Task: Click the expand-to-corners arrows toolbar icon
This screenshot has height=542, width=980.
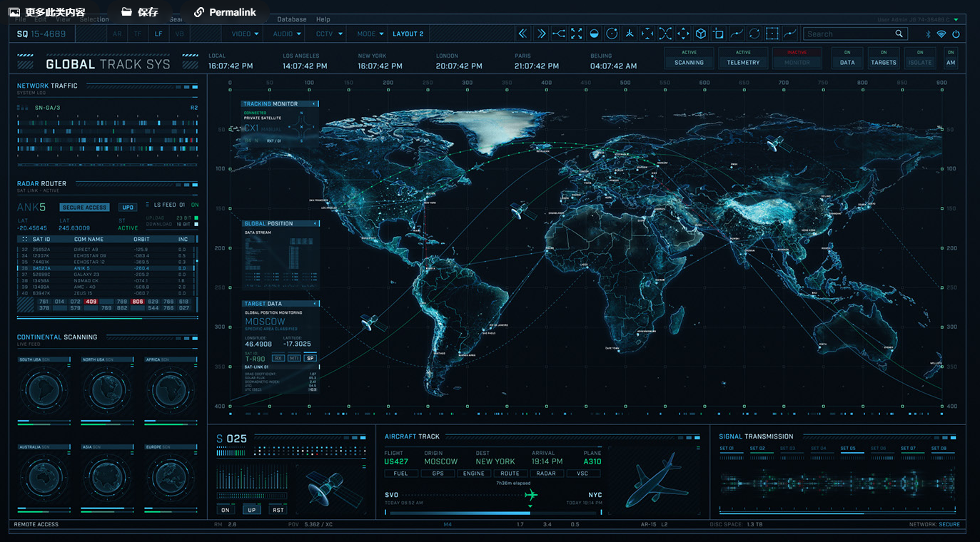Action: (x=577, y=34)
